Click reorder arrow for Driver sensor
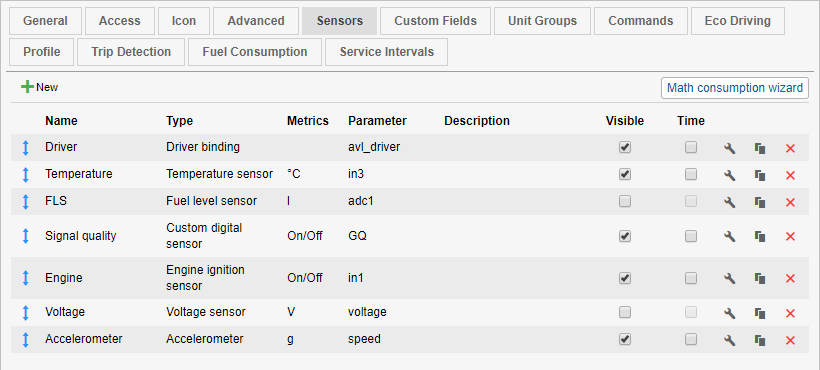820x370 pixels. tap(26, 148)
